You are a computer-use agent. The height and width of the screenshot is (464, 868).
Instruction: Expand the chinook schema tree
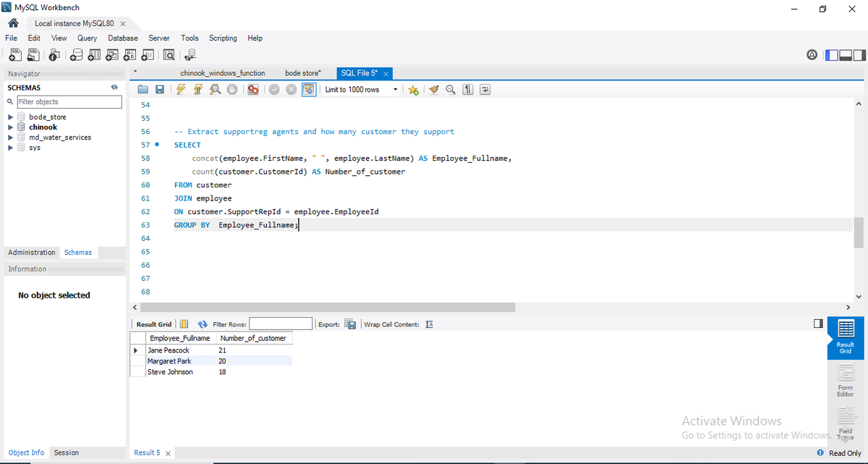click(x=10, y=127)
